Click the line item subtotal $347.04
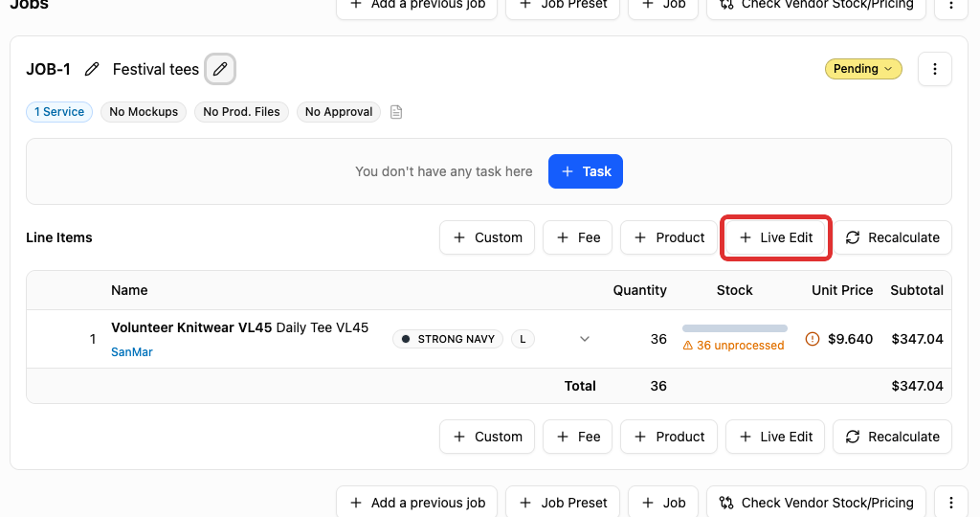980x517 pixels. [917, 339]
